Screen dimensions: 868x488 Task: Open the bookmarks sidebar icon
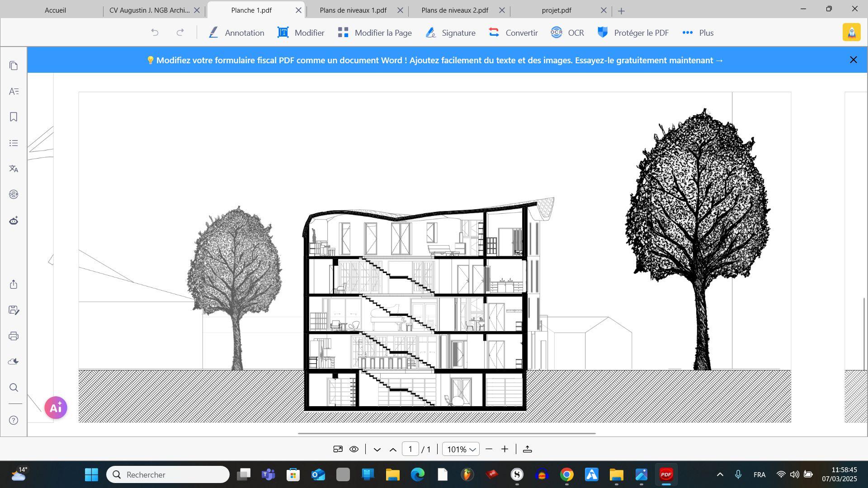point(14,117)
